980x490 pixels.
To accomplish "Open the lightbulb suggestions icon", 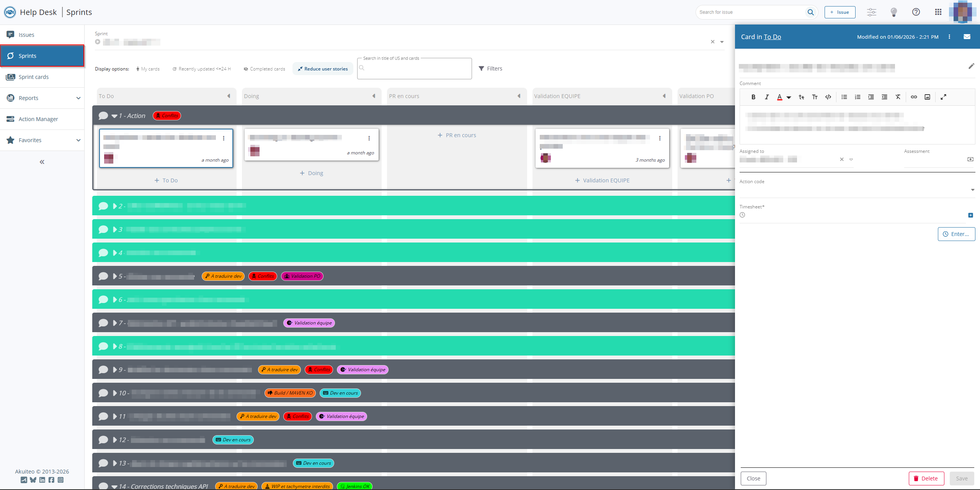I will coord(894,12).
